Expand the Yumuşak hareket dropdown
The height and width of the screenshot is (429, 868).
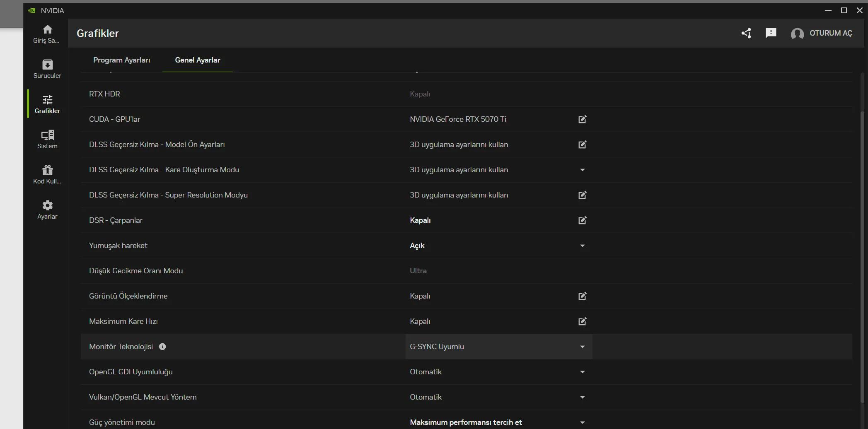click(x=582, y=246)
